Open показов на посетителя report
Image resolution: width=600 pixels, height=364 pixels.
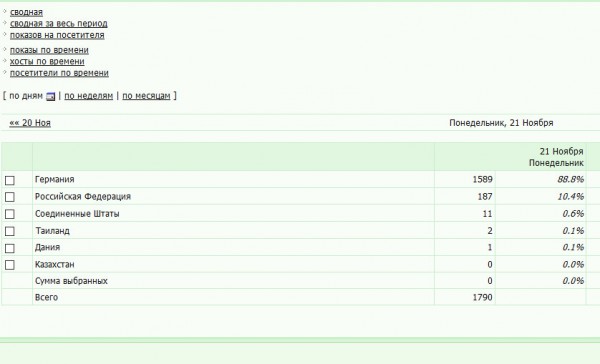[x=57, y=35]
